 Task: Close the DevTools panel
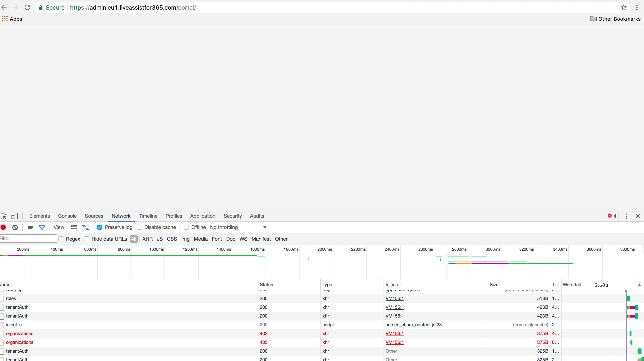638,216
